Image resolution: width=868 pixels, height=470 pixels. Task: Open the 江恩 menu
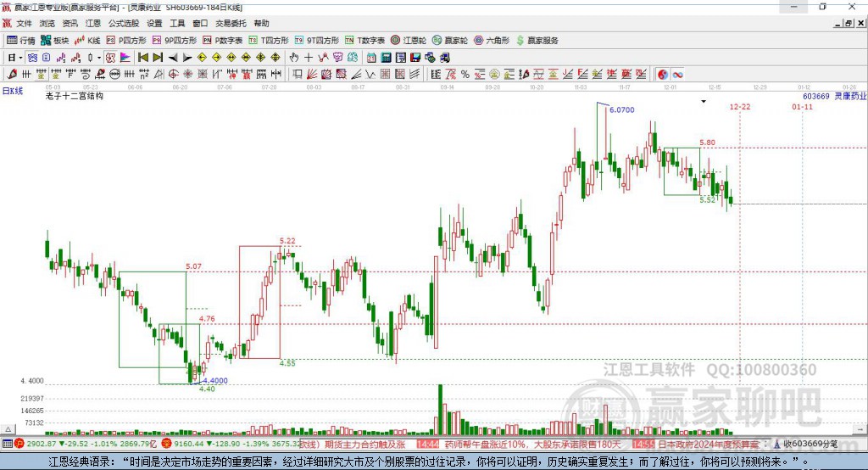click(93, 23)
